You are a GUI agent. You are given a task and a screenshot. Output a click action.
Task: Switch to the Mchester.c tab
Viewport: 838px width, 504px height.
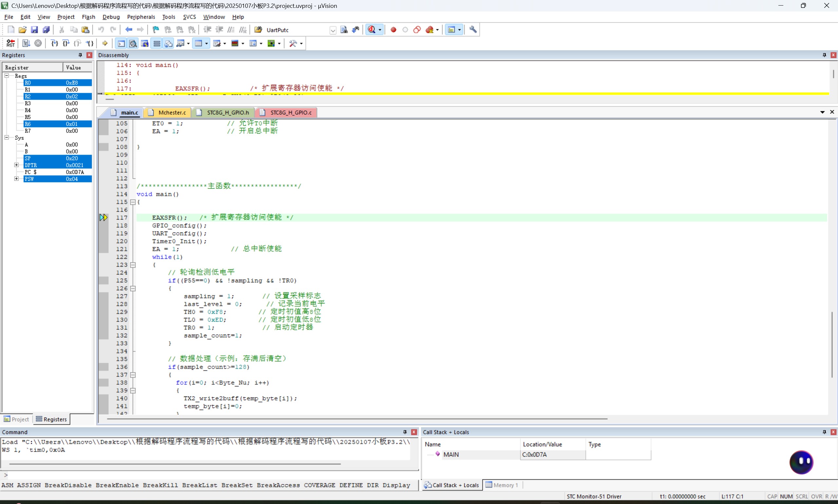coord(168,112)
